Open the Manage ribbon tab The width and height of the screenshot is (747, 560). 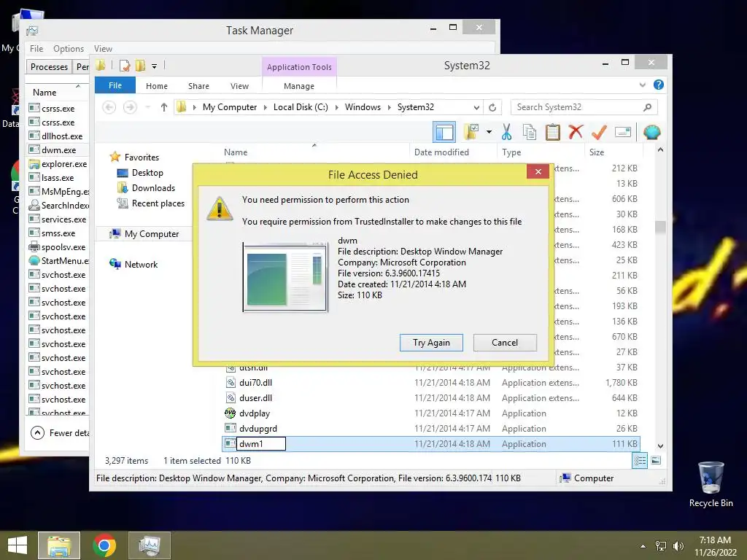(298, 86)
